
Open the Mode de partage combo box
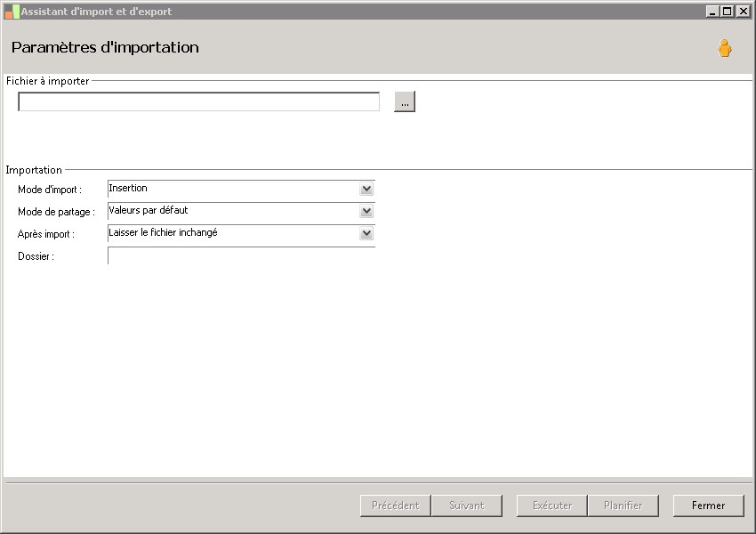pyautogui.click(x=366, y=211)
